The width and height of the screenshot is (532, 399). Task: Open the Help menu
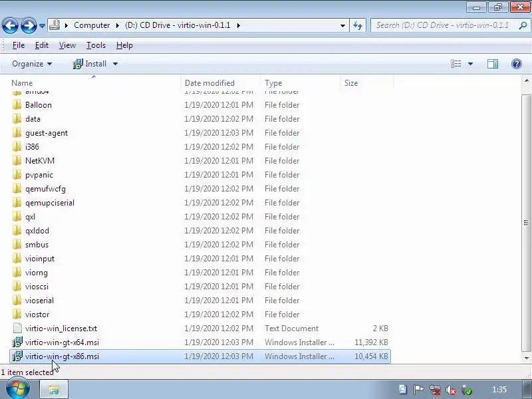(124, 45)
